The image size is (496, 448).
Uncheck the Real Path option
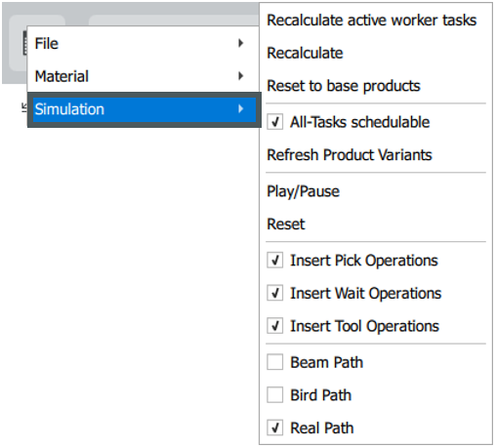click(x=275, y=428)
